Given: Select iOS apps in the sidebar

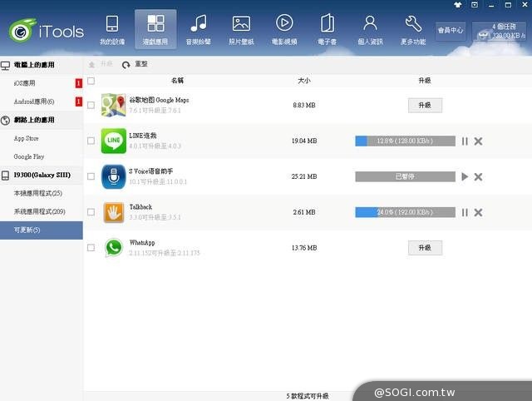Looking at the screenshot, I should pos(42,83).
